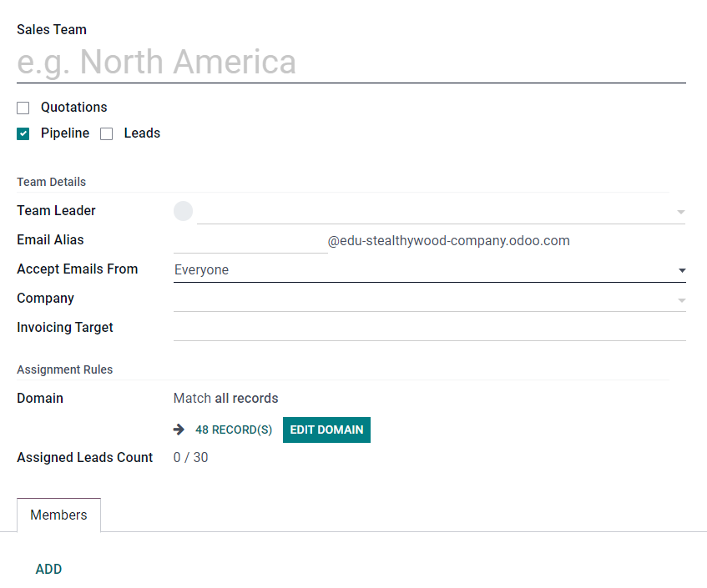Click the Team Leader dropdown arrow
The image size is (707, 588).
[x=681, y=211]
